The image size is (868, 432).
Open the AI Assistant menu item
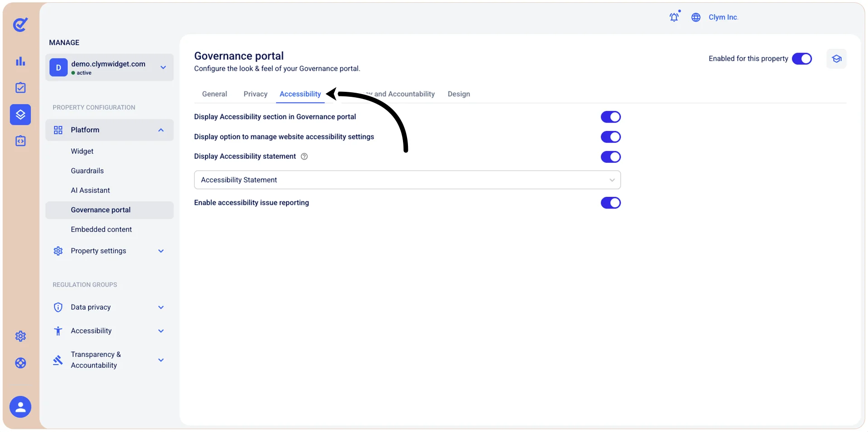click(90, 190)
